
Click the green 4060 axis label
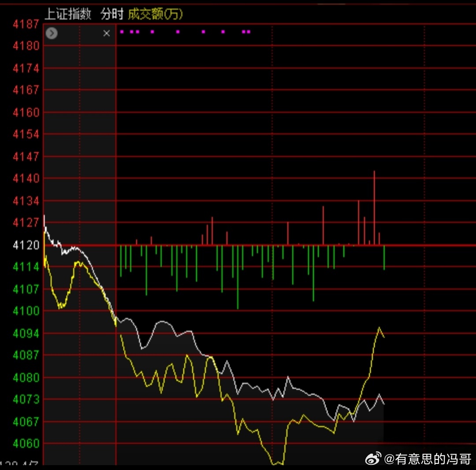tap(26, 444)
